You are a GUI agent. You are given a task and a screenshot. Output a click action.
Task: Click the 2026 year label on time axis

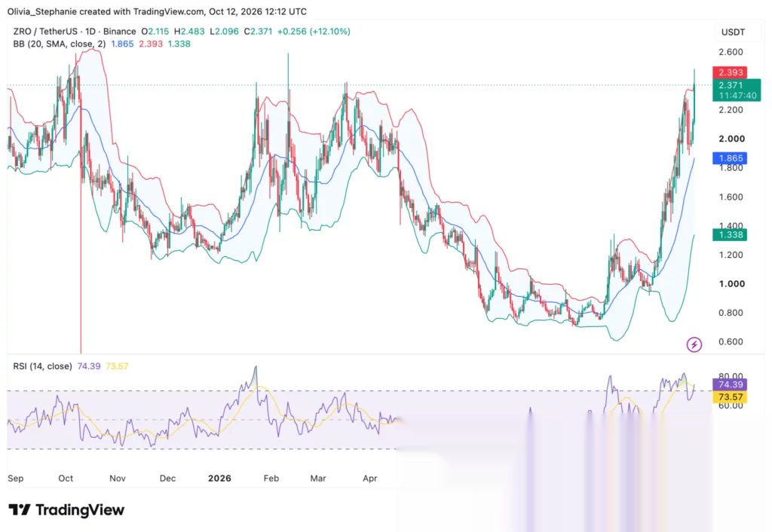click(219, 478)
